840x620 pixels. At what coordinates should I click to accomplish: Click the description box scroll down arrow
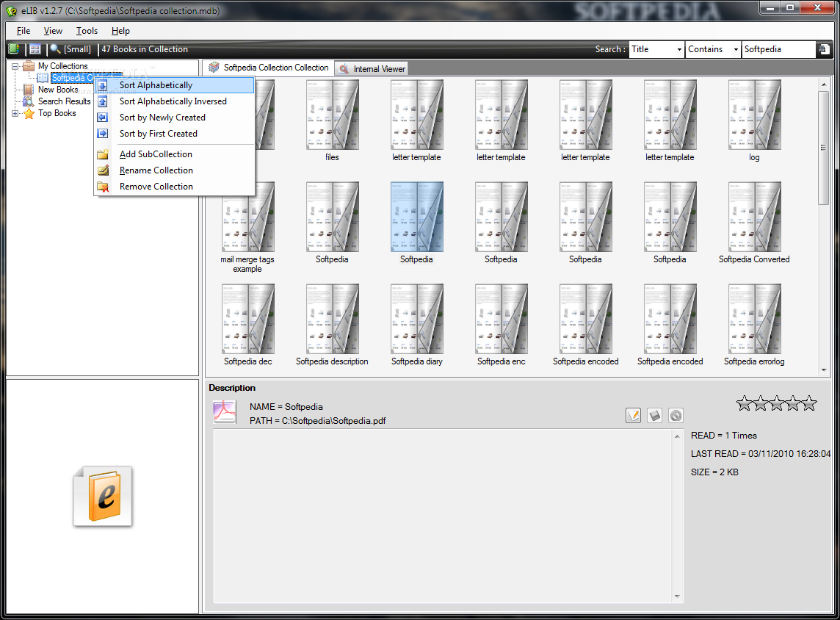(x=677, y=596)
